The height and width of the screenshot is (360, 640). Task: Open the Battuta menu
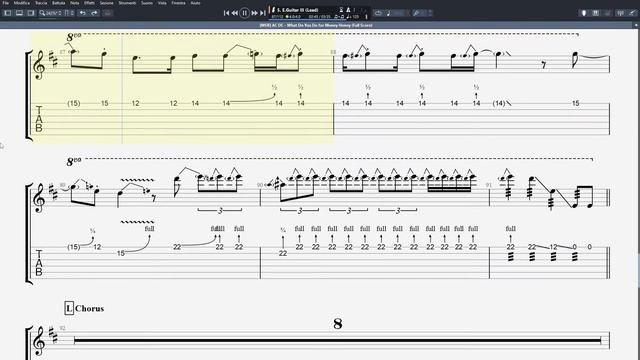[58, 3]
